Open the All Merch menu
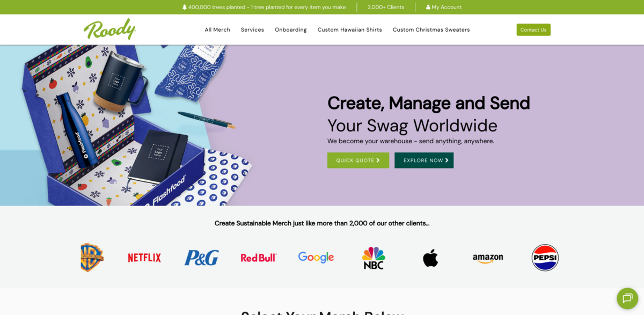The width and height of the screenshot is (644, 315). [x=217, y=30]
